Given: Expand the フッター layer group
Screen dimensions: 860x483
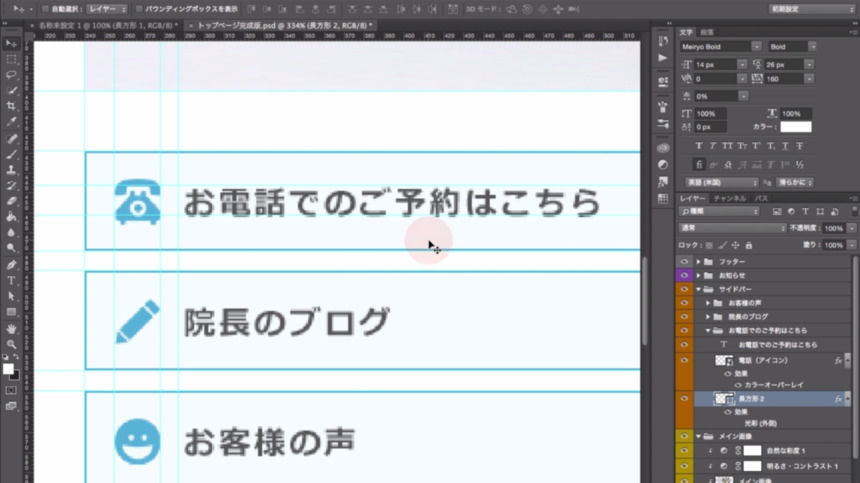Looking at the screenshot, I should 698,262.
